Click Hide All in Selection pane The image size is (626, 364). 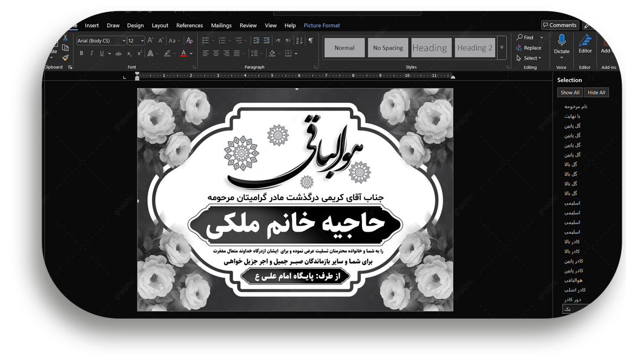[x=596, y=93]
